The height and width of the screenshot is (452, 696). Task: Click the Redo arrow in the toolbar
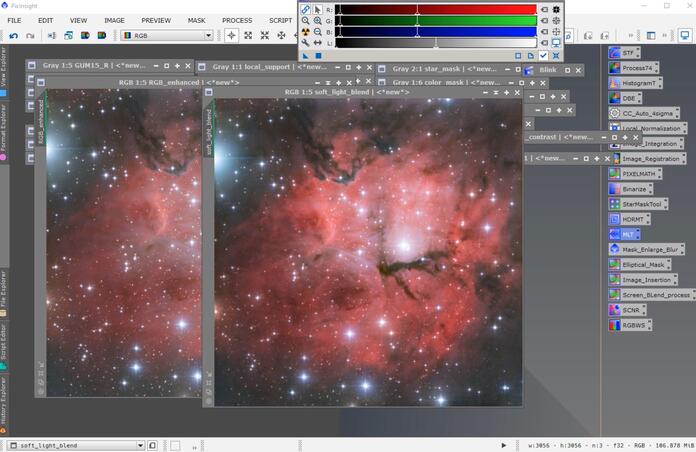coord(30,36)
